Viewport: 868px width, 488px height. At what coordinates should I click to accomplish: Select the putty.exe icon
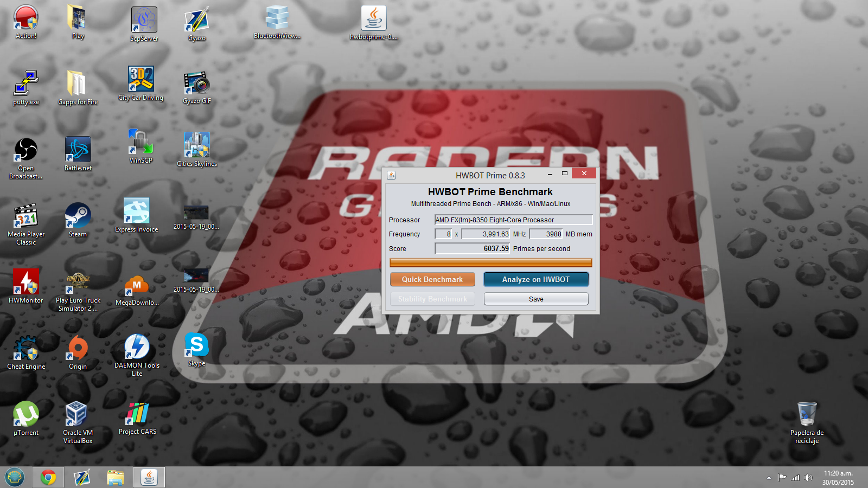(26, 88)
